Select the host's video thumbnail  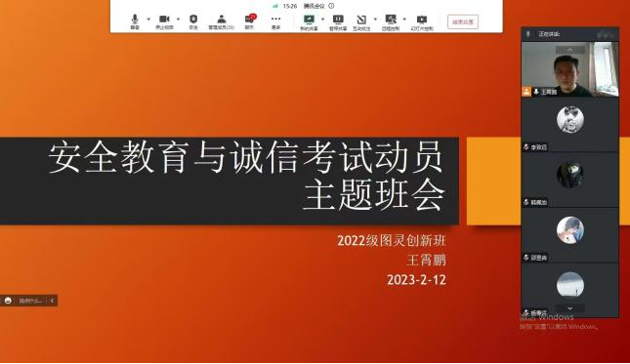point(569,69)
